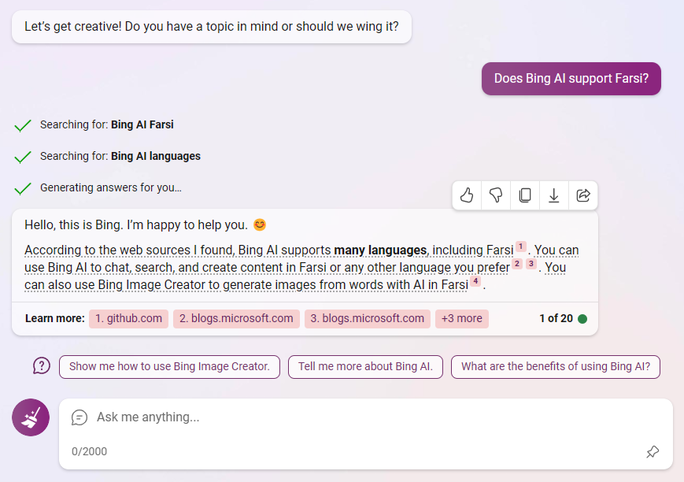The width and height of the screenshot is (684, 482).
Task: Expand the +3 more sources
Action: coord(462,318)
